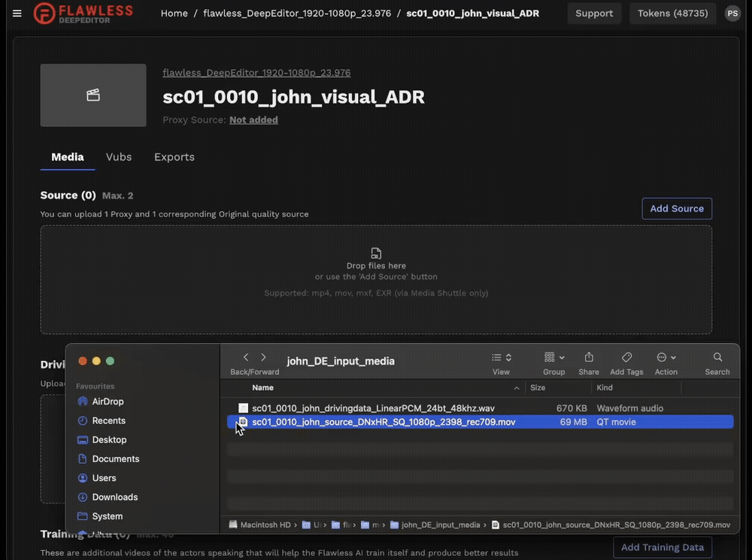Click john_DE_input_media folder in path bar
This screenshot has height=560, width=752.
click(x=435, y=525)
